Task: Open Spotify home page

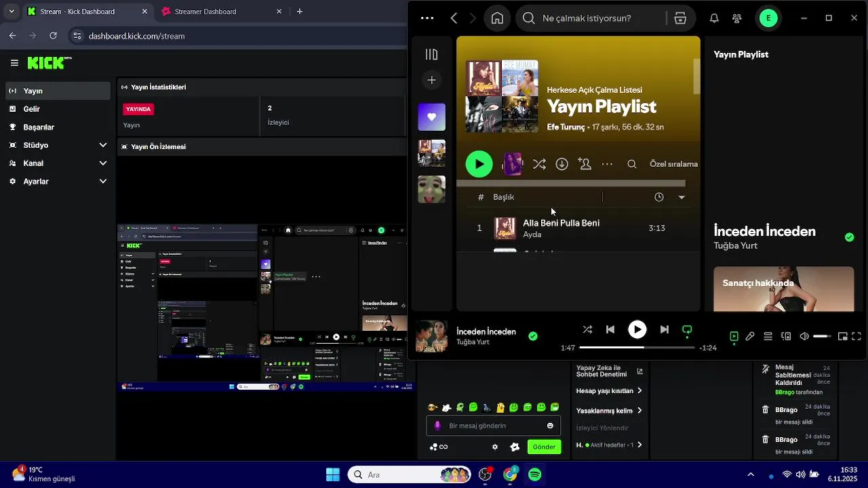Action: [497, 18]
